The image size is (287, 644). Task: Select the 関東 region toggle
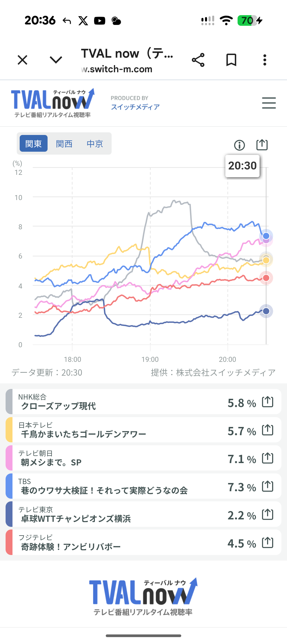coord(34,143)
